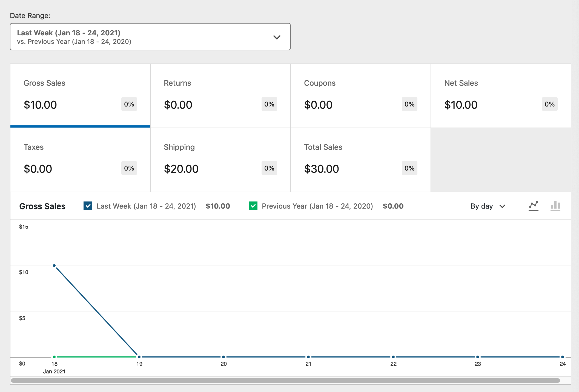Open the By day interval dropdown
The width and height of the screenshot is (579, 392).
(x=488, y=206)
